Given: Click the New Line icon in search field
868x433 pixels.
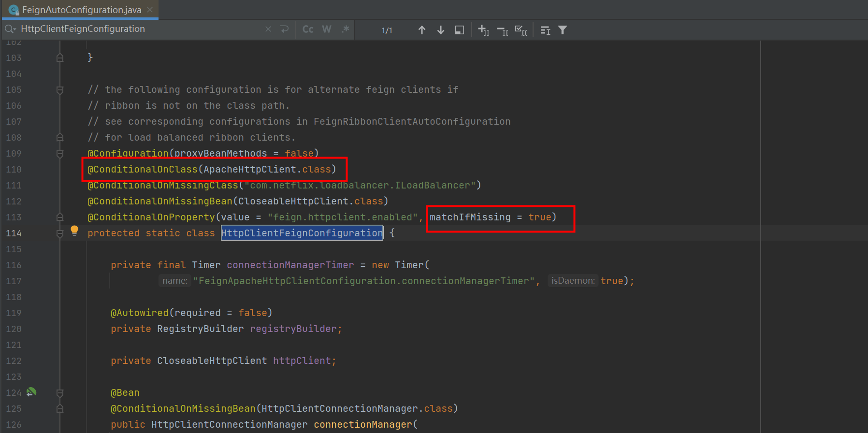Looking at the screenshot, I should point(285,29).
